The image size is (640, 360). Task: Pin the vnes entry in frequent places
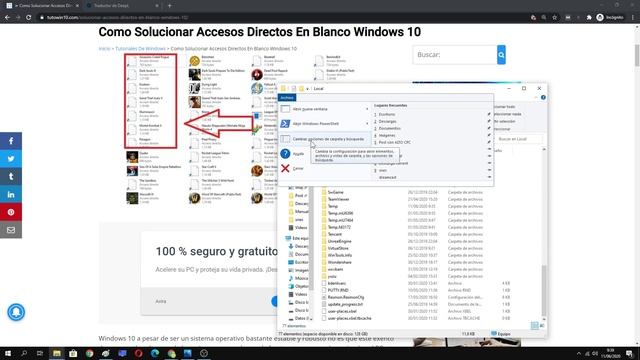(x=489, y=170)
